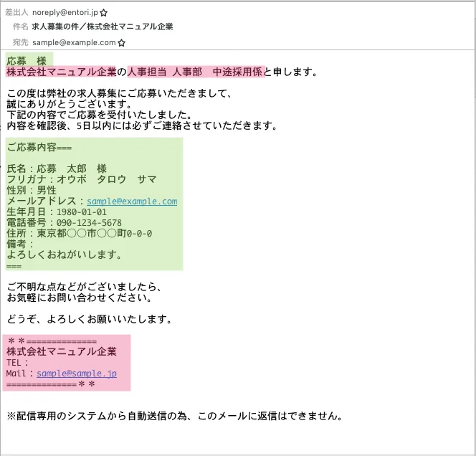Click the birthdate 1980-01-01 line
This screenshot has height=456, width=476.
(x=57, y=212)
